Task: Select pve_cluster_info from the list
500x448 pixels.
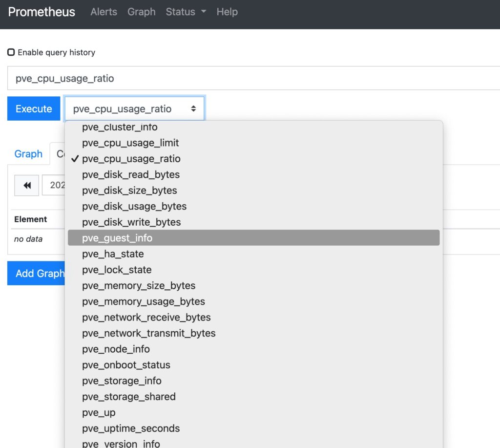Action: (x=254, y=127)
